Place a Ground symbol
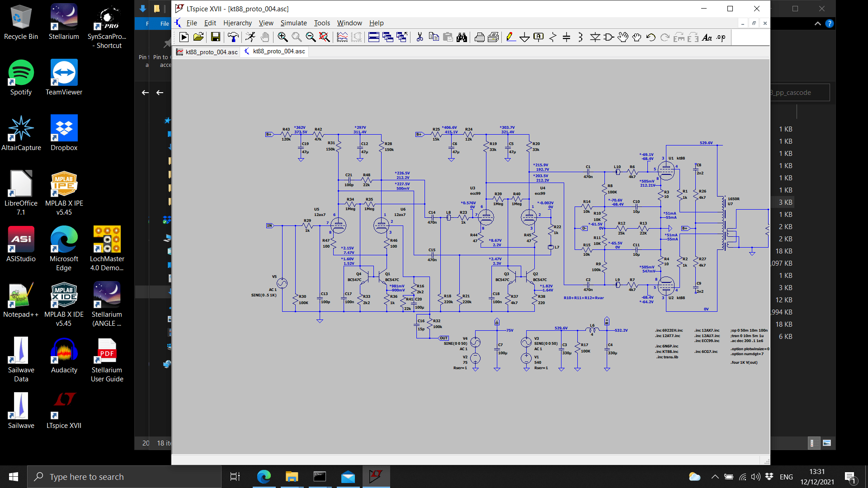868x488 pixels. [x=524, y=38]
